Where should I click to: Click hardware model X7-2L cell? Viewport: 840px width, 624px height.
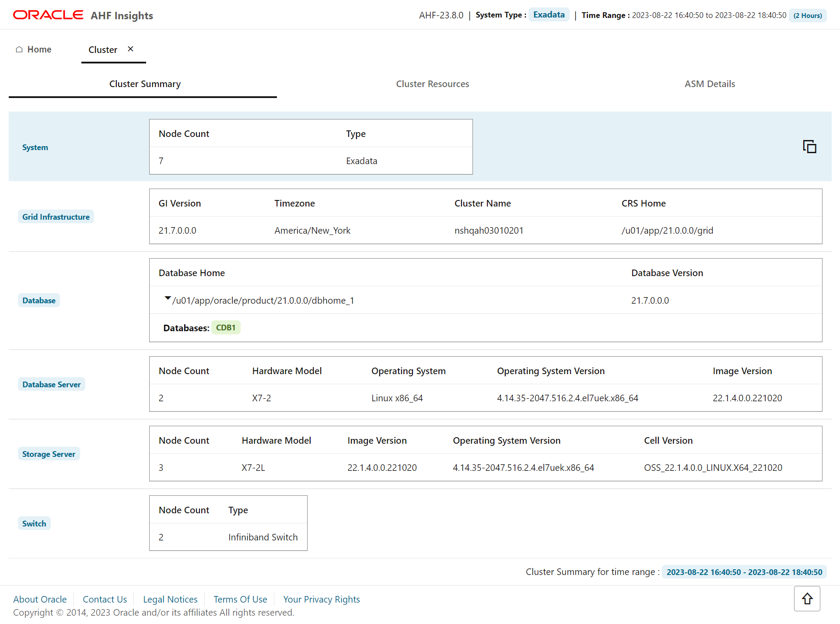coord(253,468)
